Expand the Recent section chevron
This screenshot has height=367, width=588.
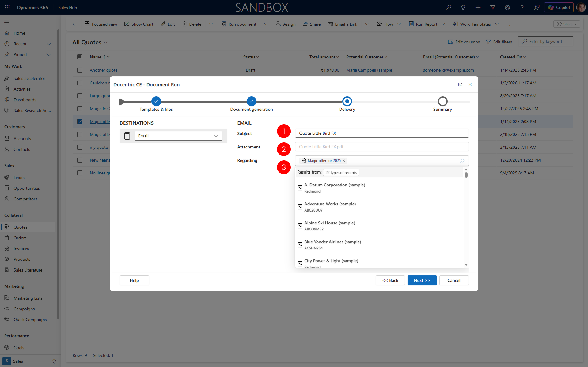(x=49, y=44)
